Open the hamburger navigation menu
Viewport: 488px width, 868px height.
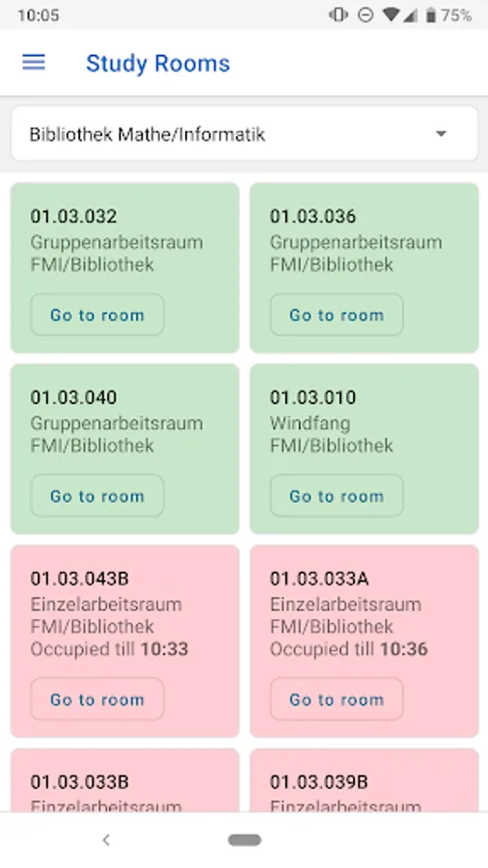(x=33, y=62)
